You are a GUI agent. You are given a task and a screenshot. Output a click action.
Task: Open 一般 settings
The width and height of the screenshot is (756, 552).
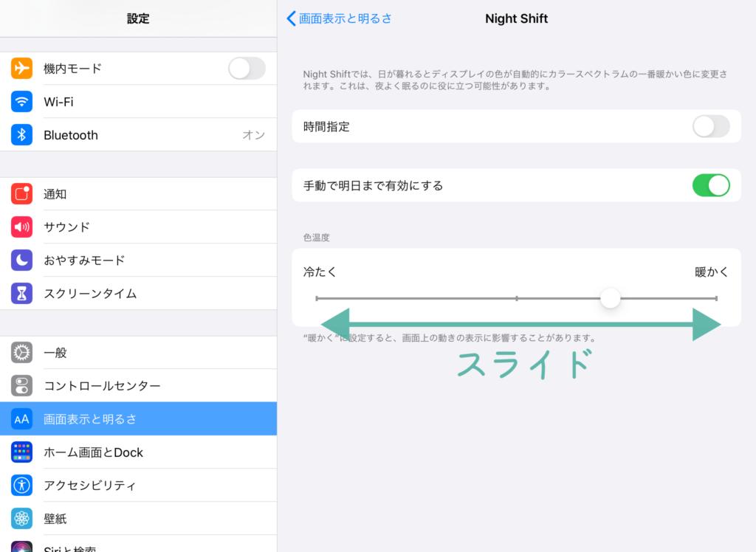point(138,353)
